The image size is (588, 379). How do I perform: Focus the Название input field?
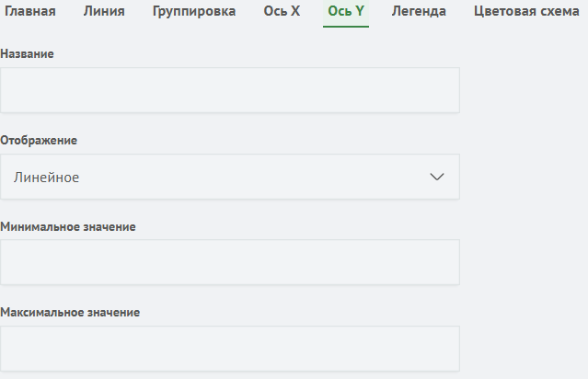[230, 90]
